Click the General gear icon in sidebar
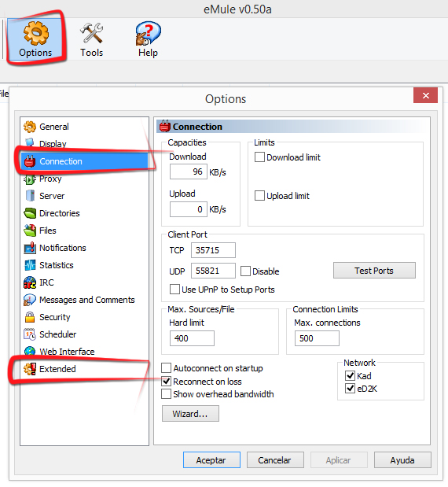This screenshot has width=448, height=487. coord(30,127)
